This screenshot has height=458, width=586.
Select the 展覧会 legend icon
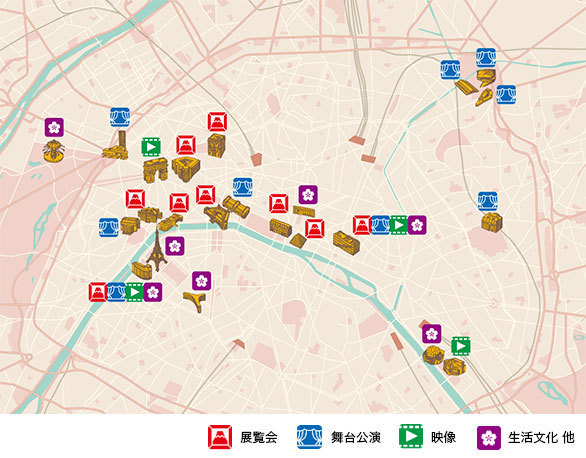click(220, 437)
